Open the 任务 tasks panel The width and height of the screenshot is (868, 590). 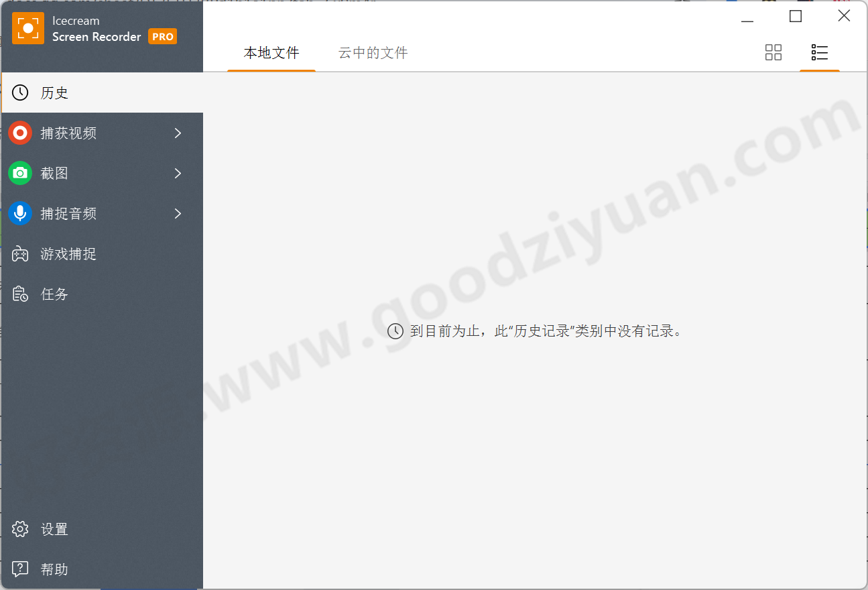coord(54,294)
